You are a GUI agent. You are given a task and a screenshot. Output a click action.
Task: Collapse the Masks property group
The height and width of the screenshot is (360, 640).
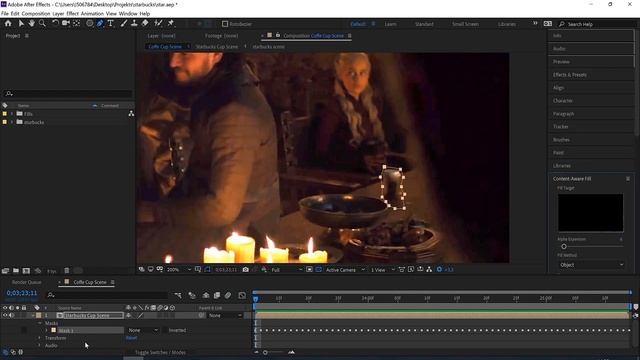tap(40, 323)
